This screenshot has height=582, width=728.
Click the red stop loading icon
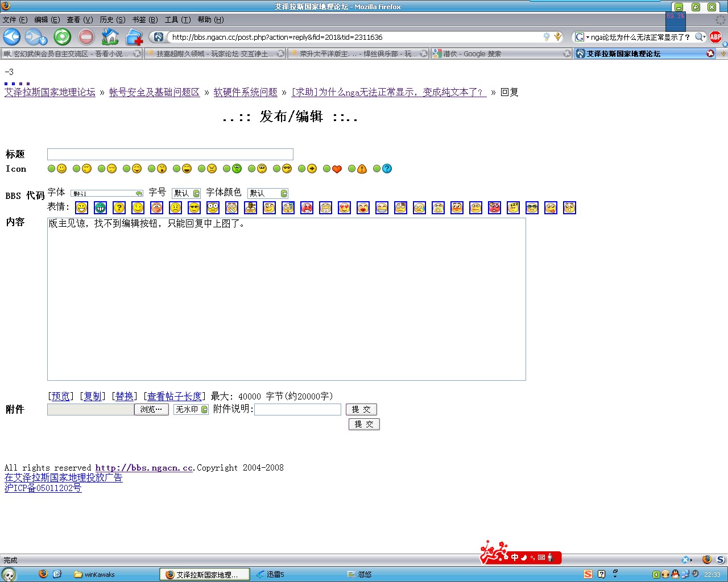86,37
